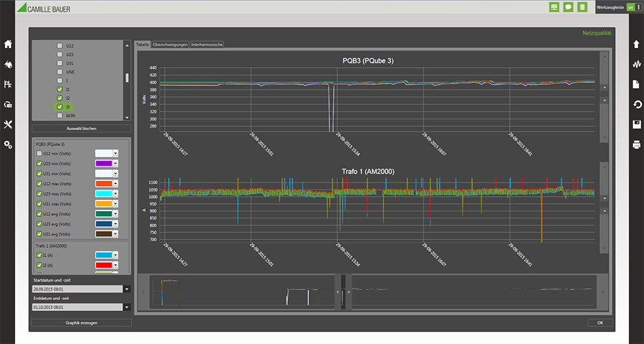Click overview timeline left arrow
The image size is (644, 344).
click(143, 292)
